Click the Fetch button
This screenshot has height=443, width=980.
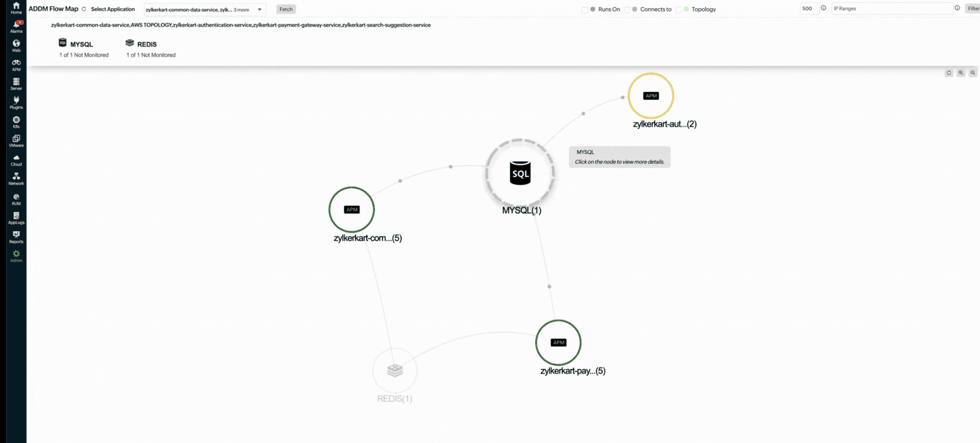[286, 9]
